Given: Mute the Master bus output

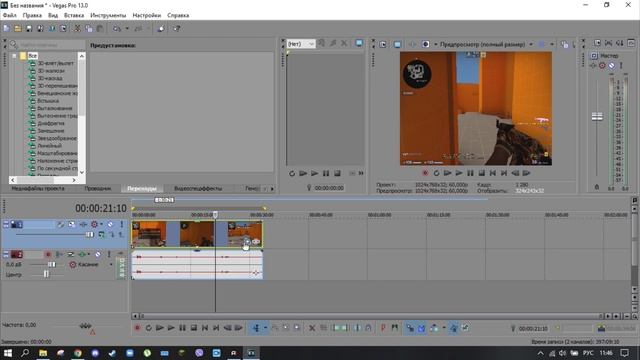Looking at the screenshot, I should click(x=611, y=65).
